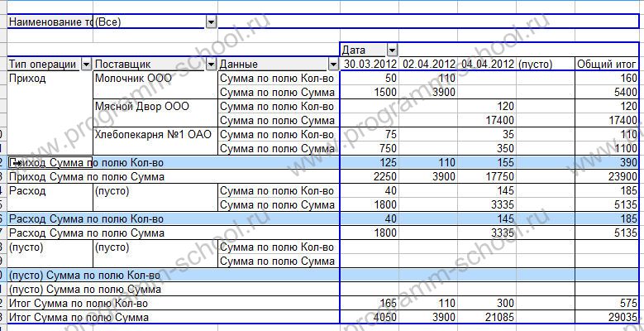Select the Наименование то page field cell

[50, 22]
